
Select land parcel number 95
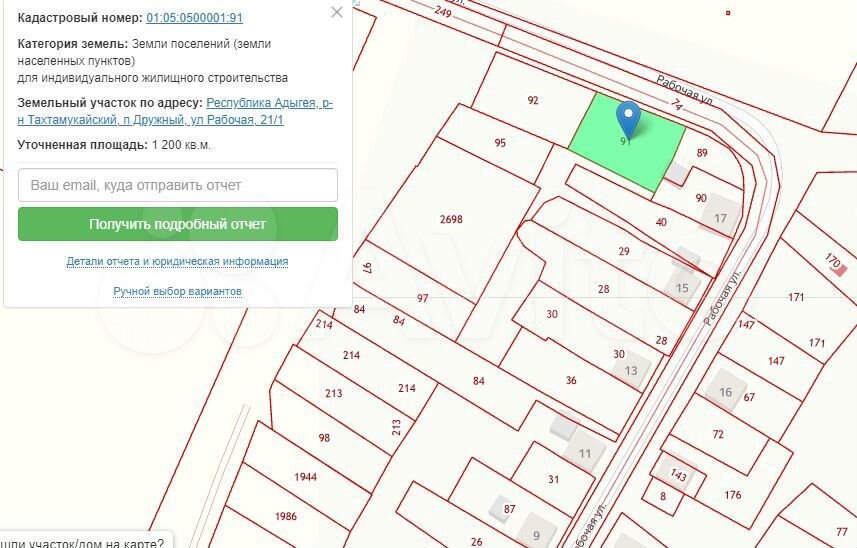coord(500,143)
